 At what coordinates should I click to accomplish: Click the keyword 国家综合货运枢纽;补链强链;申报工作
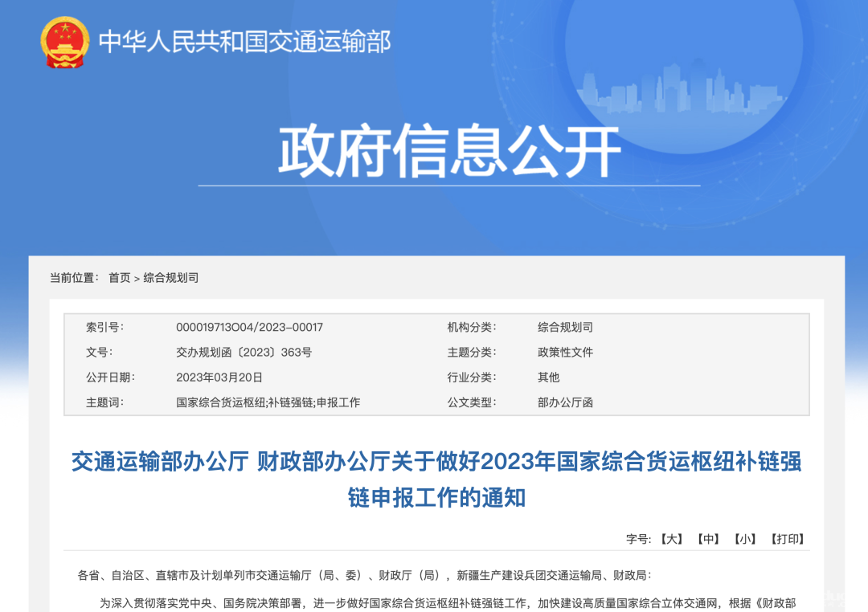[269, 402]
